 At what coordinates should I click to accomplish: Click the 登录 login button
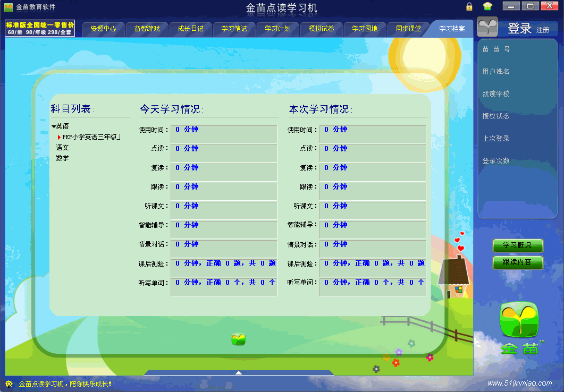coord(519,28)
